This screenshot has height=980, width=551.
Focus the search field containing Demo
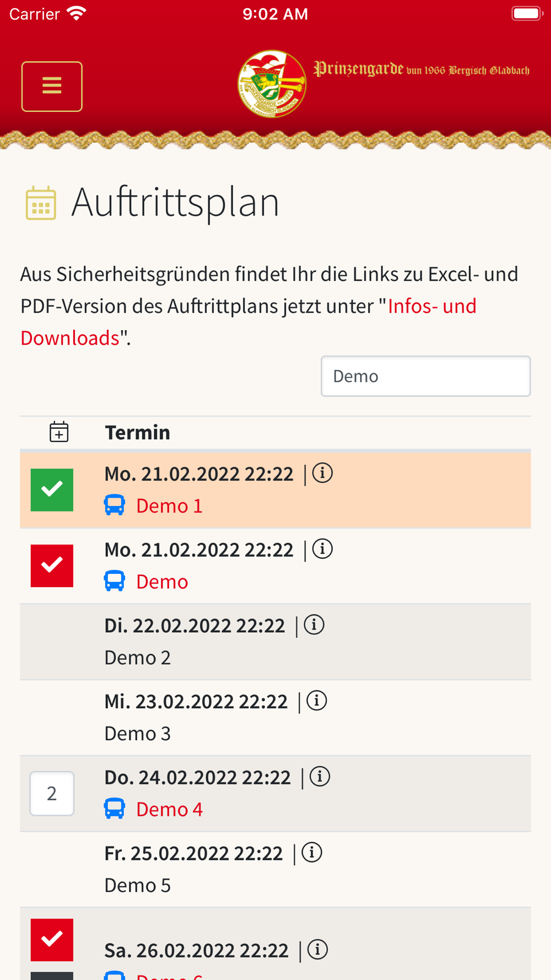click(426, 376)
